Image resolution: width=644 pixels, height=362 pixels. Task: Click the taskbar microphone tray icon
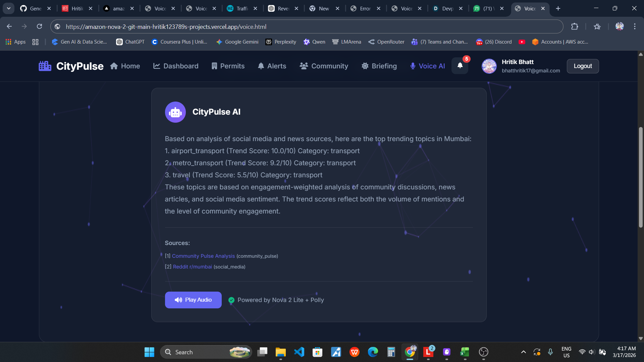click(550, 352)
